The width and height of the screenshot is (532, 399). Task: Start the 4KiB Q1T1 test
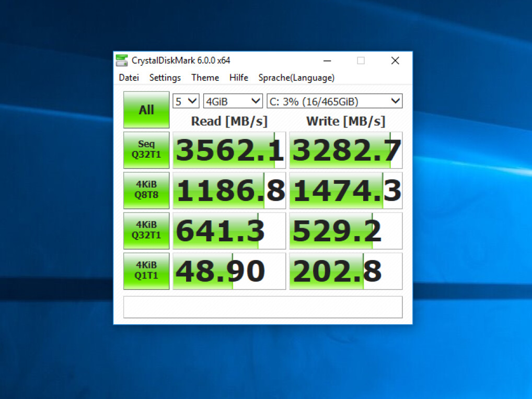pyautogui.click(x=146, y=271)
